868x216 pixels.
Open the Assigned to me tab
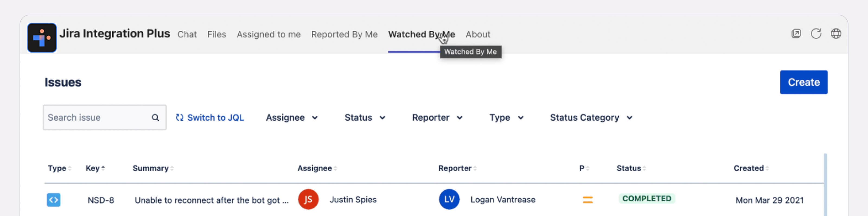click(269, 34)
